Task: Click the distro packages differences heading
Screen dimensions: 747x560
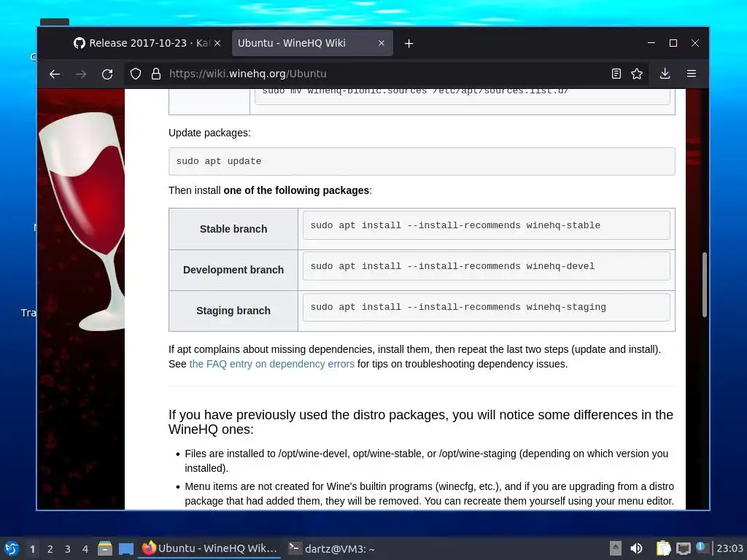Action: pyautogui.click(x=421, y=422)
